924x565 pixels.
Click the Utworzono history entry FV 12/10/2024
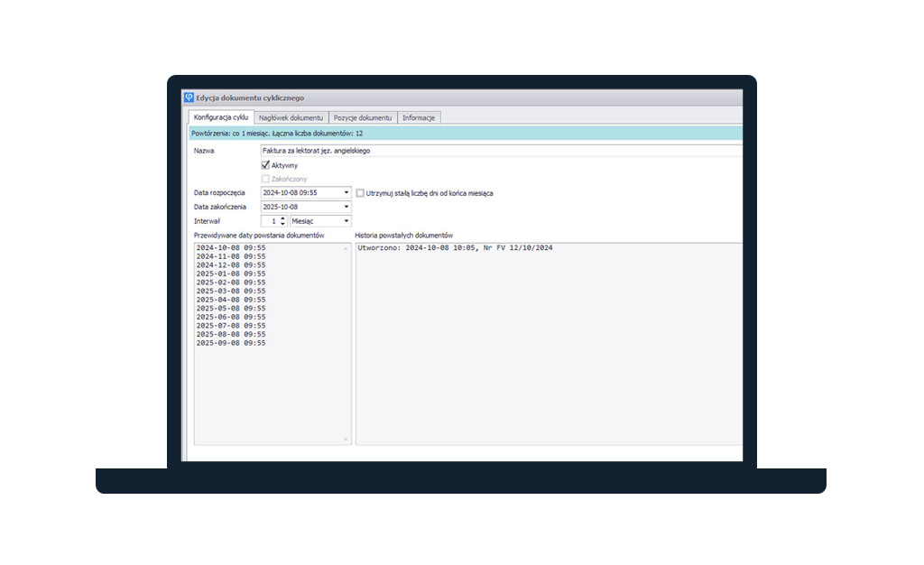[x=455, y=247]
